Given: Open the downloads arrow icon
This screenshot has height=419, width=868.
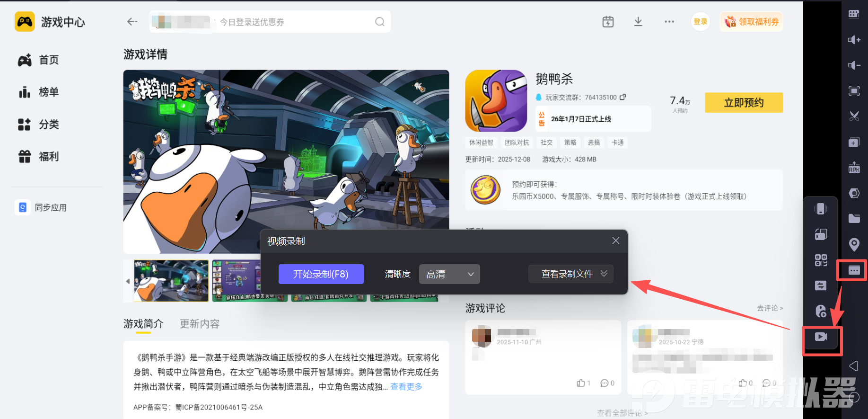Looking at the screenshot, I should tap(638, 22).
